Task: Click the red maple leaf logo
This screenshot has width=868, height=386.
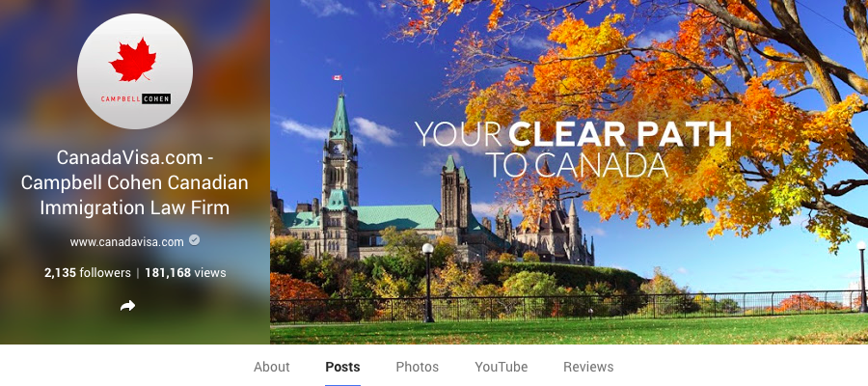Action: 133,59
